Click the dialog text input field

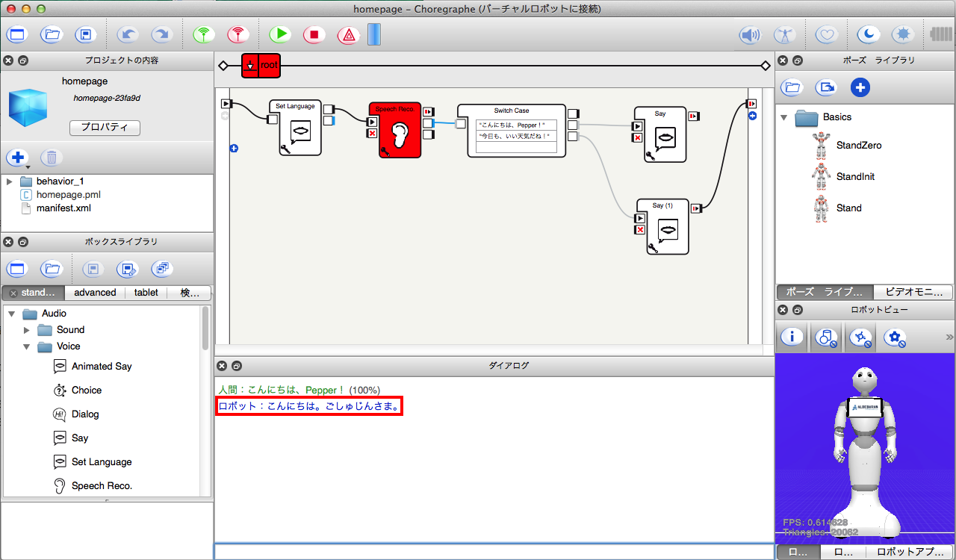coord(494,551)
